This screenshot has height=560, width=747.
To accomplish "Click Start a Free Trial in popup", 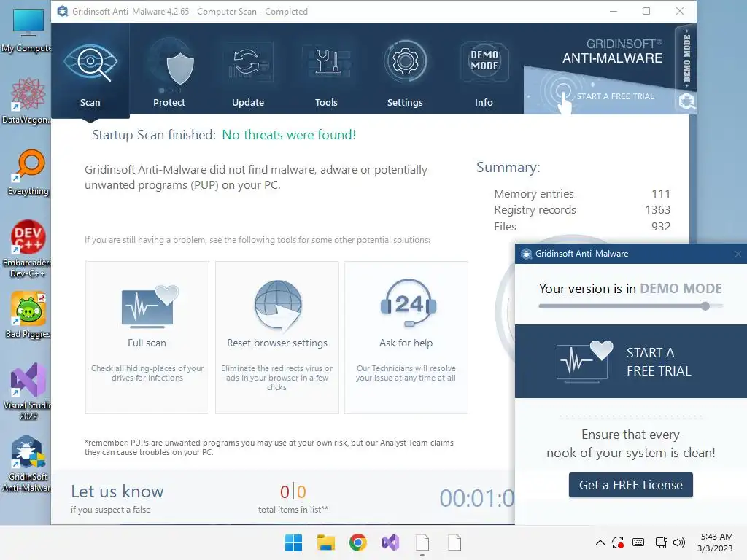I will (631, 362).
